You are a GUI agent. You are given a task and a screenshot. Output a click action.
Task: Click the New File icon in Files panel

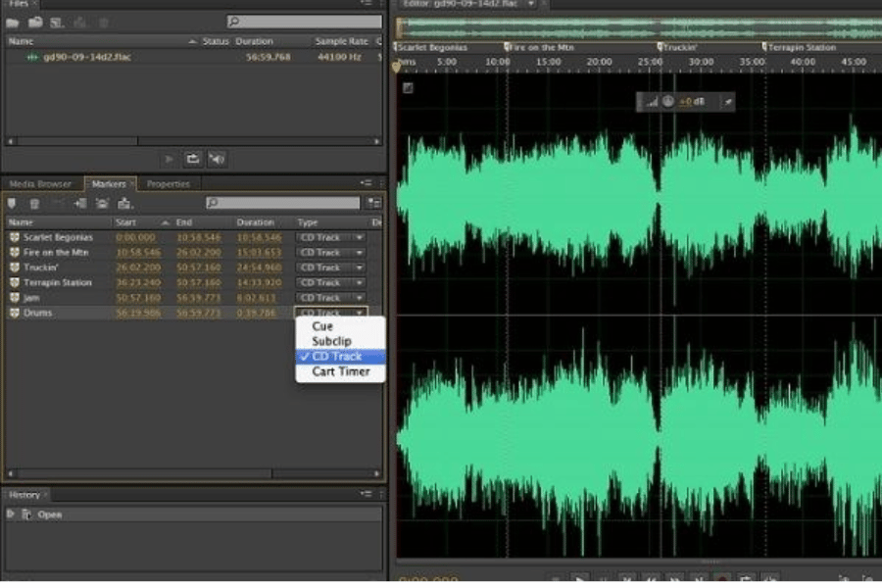(57, 22)
